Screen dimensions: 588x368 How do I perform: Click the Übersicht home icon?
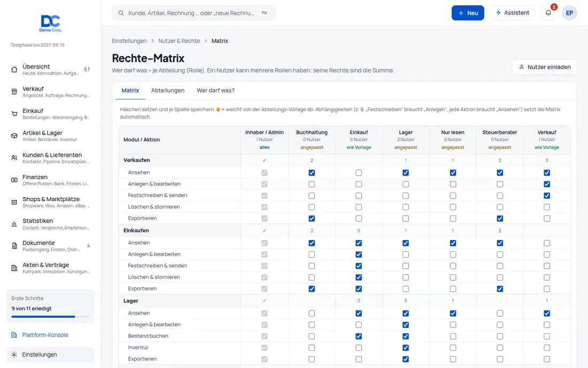click(14, 70)
